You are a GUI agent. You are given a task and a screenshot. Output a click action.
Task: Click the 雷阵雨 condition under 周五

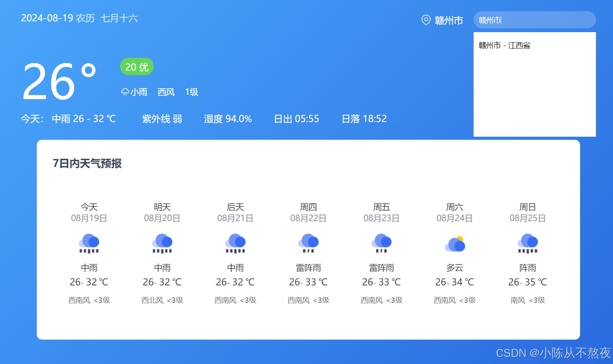(x=381, y=268)
